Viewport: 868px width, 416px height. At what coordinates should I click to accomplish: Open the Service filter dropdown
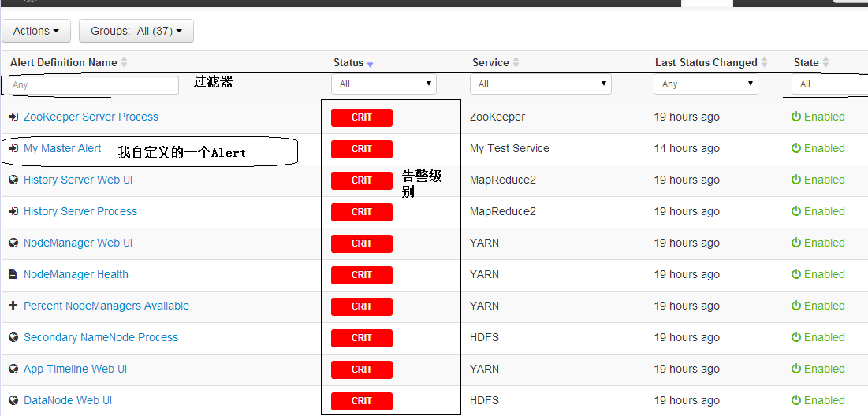(541, 84)
